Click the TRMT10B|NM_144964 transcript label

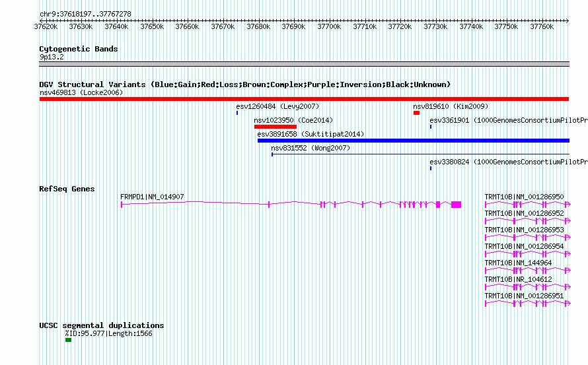[x=518, y=263]
